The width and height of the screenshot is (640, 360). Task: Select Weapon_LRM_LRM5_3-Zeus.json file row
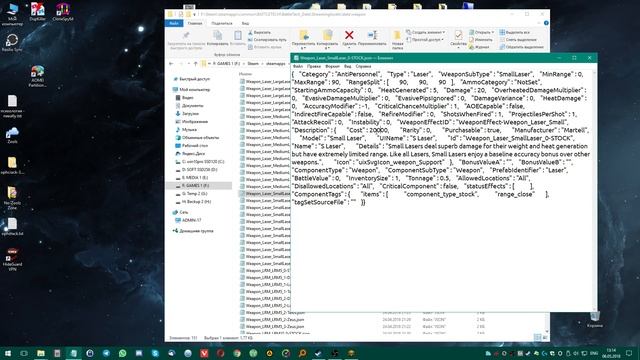click(272, 326)
